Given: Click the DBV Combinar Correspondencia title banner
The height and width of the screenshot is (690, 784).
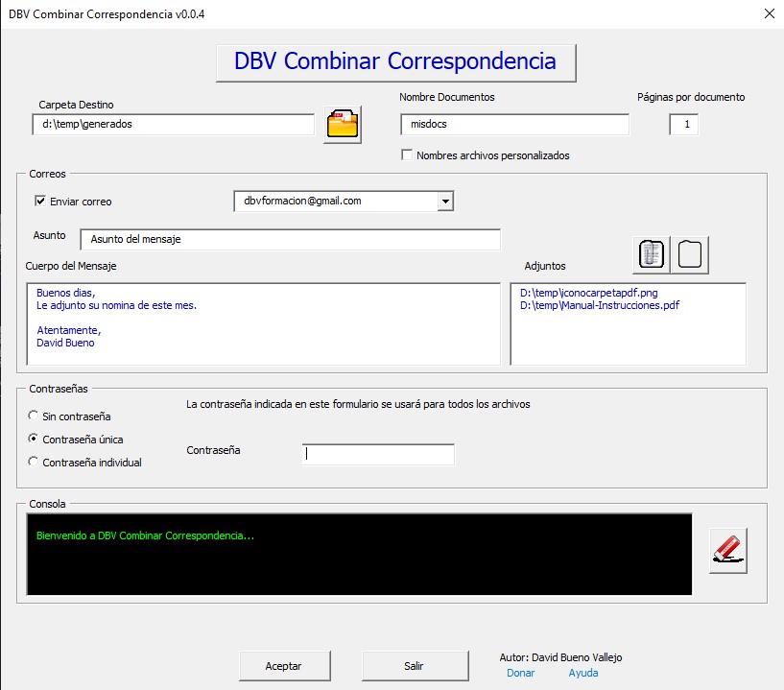Looking at the screenshot, I should coord(396,63).
